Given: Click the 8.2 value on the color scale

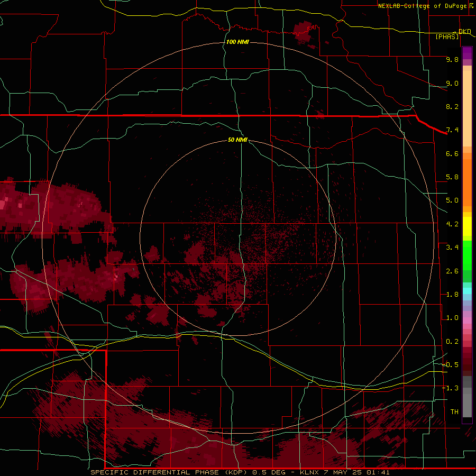Looking at the screenshot, I should point(452,106).
